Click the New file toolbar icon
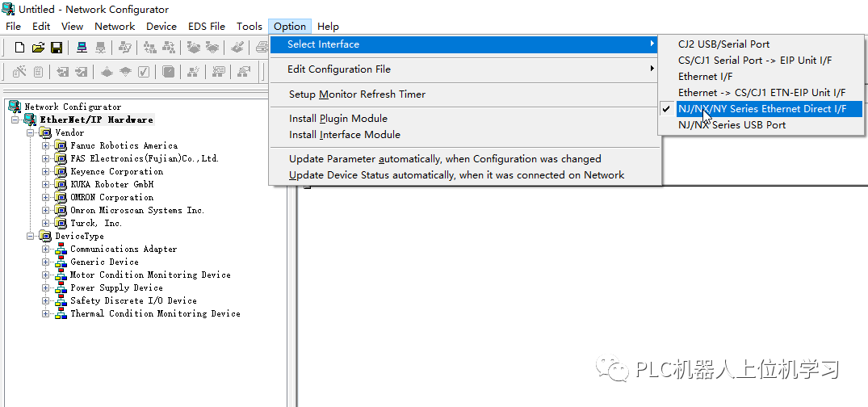868x407 pixels. [19, 48]
